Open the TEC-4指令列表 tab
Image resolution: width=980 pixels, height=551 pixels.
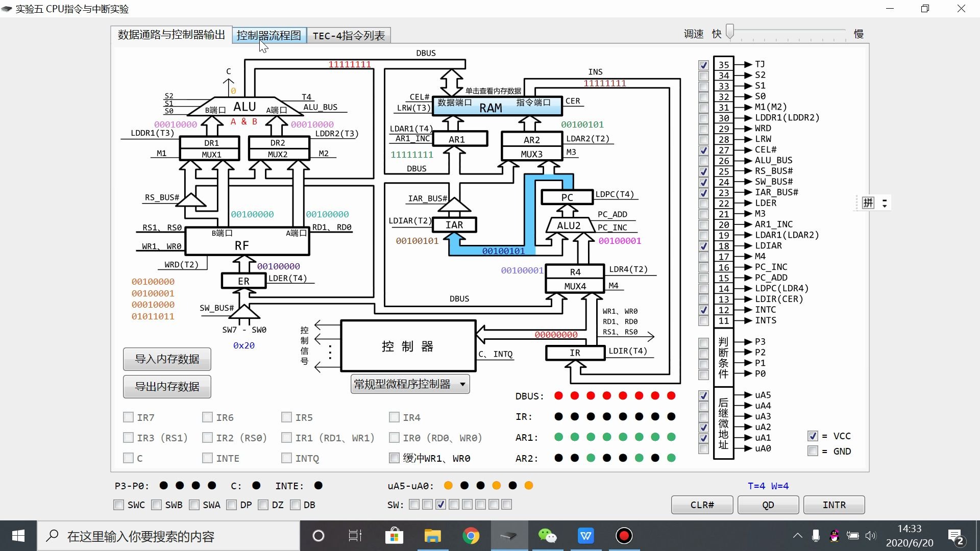349,36
